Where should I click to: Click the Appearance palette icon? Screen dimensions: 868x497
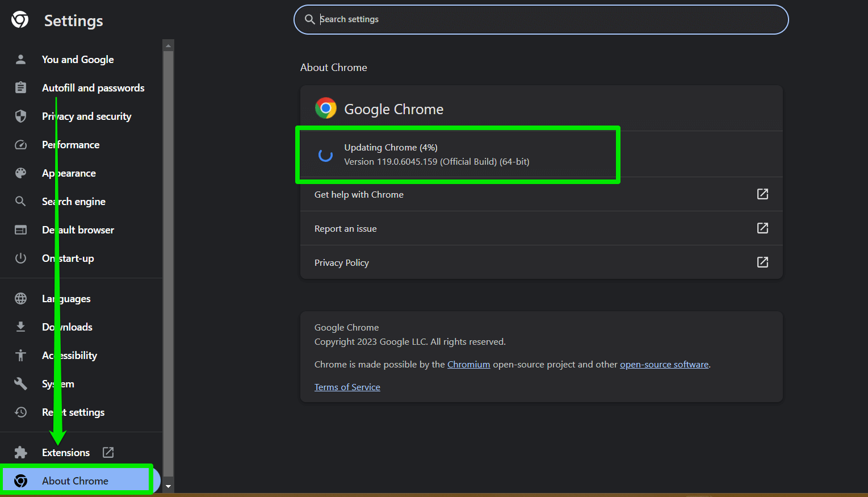(20, 173)
